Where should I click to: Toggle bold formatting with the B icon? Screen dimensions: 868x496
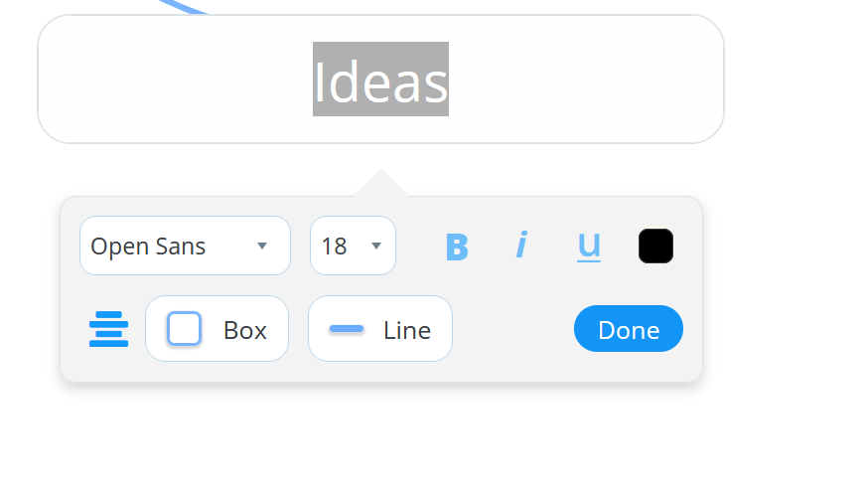click(457, 247)
